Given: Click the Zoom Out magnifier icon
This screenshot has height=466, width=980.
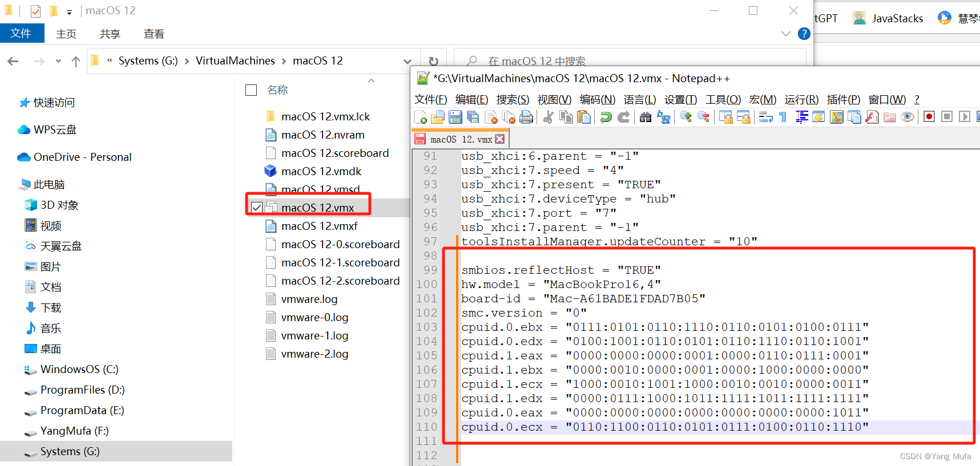Looking at the screenshot, I should coord(704,117).
